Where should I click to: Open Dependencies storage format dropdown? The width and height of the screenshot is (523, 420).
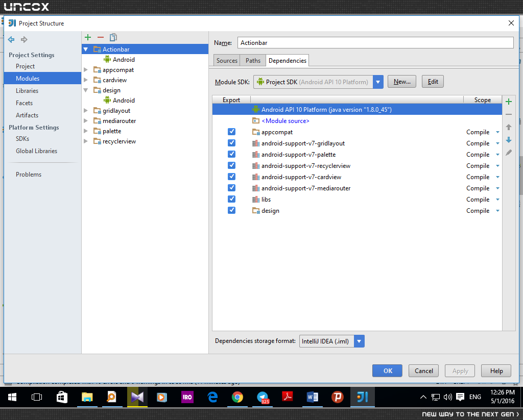359,341
